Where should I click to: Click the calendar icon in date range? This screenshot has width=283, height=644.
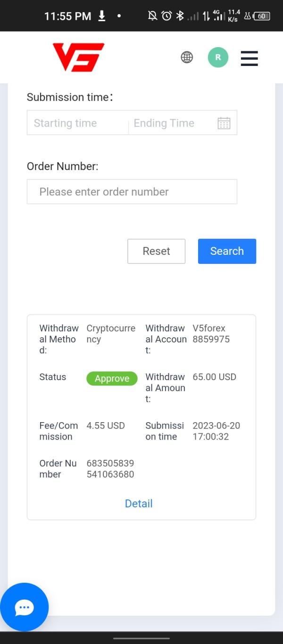(224, 123)
